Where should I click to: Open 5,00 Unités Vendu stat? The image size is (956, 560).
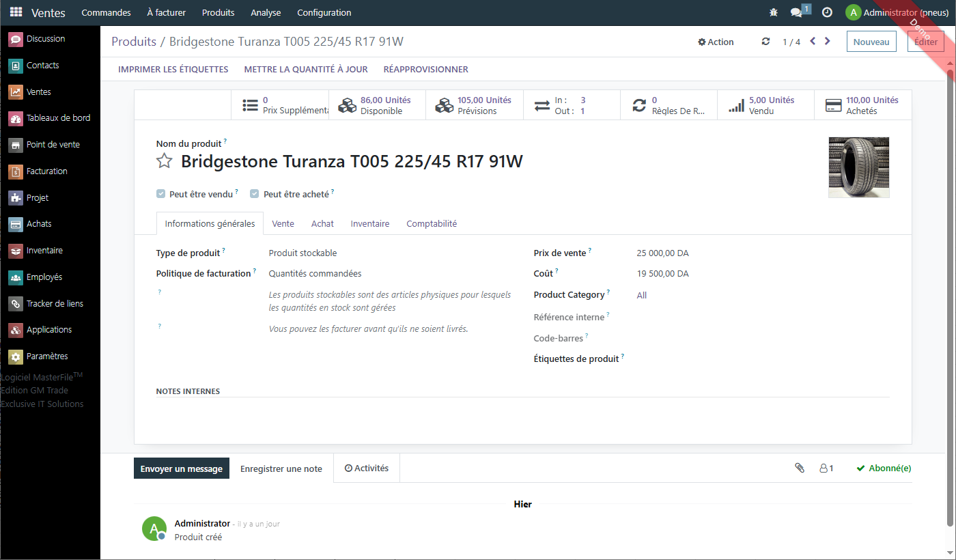click(765, 105)
